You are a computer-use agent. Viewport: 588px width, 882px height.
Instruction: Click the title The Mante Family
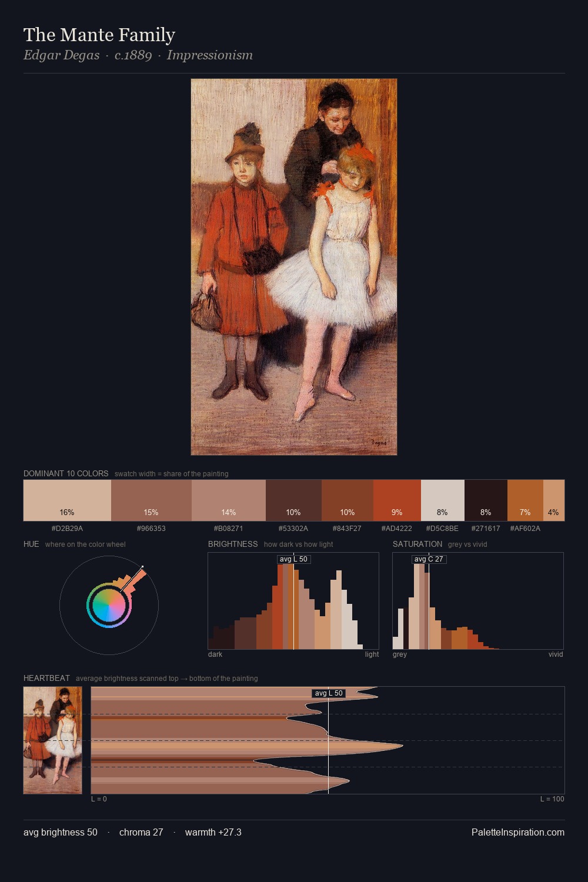pos(99,35)
